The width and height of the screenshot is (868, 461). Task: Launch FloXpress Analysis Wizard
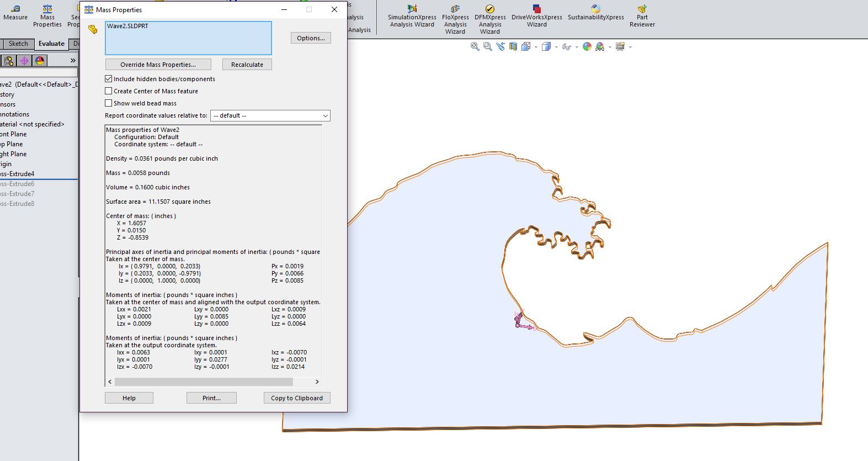[x=455, y=20]
